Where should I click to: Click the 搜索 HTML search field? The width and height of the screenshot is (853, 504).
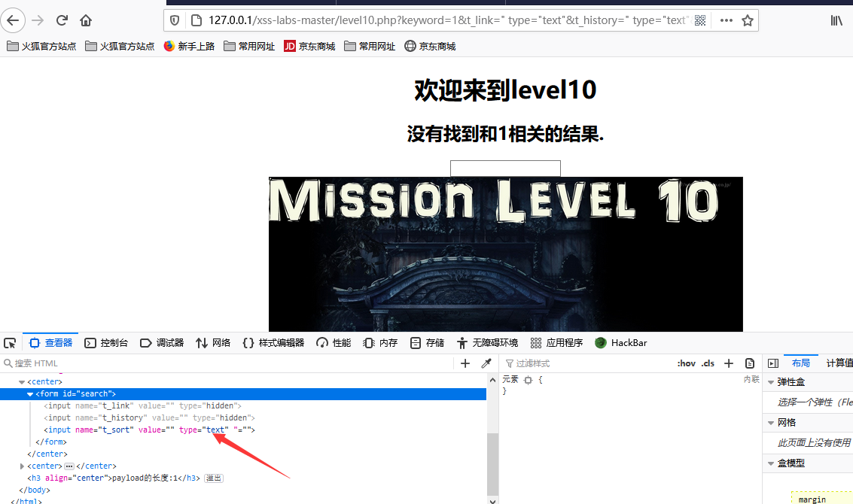point(227,363)
